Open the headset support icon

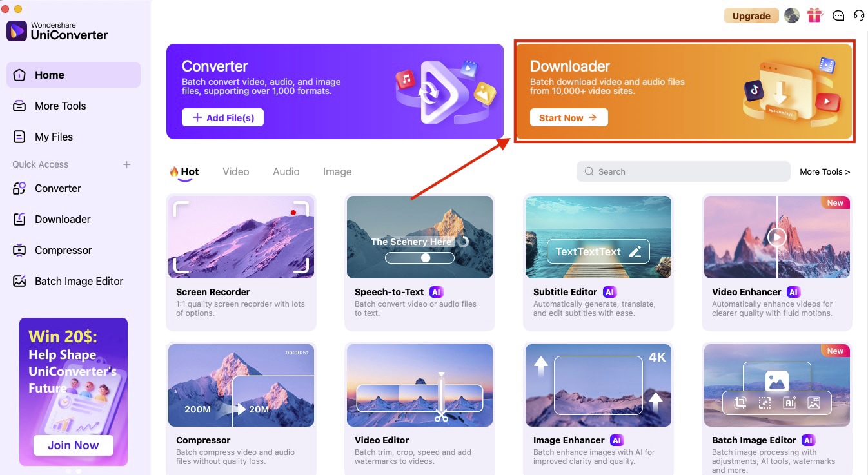click(859, 15)
